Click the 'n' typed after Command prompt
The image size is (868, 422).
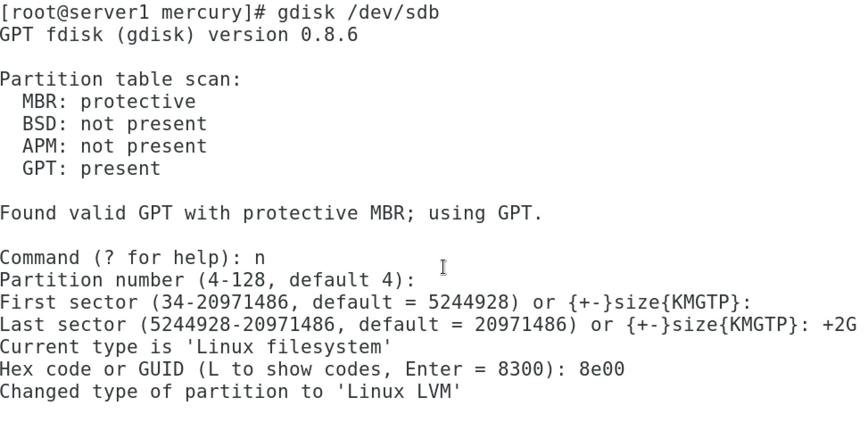[x=260, y=259]
